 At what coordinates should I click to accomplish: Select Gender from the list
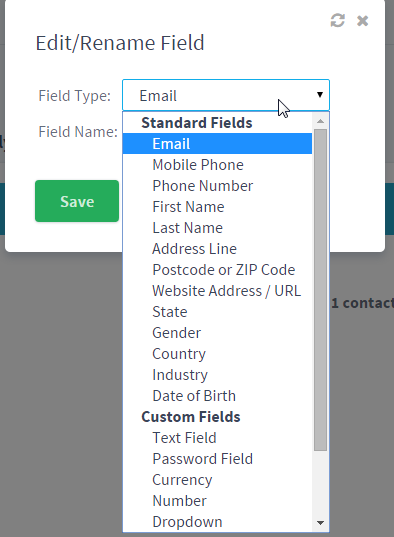[x=217, y=333]
